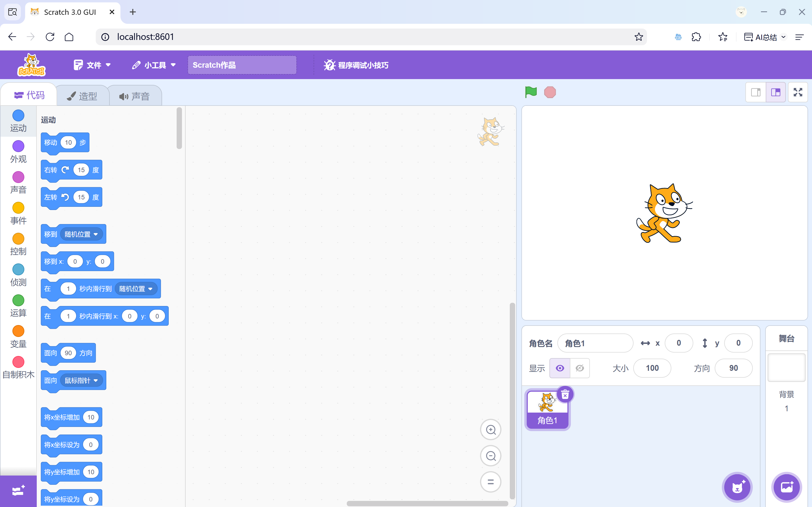Viewport: 812px width, 507px height.
Task: Delete sprite 角色1 with trash icon
Action: tap(565, 395)
